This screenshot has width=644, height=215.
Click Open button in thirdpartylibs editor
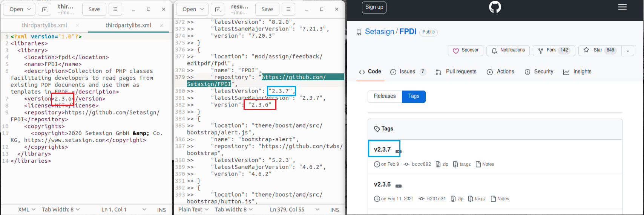click(16, 9)
